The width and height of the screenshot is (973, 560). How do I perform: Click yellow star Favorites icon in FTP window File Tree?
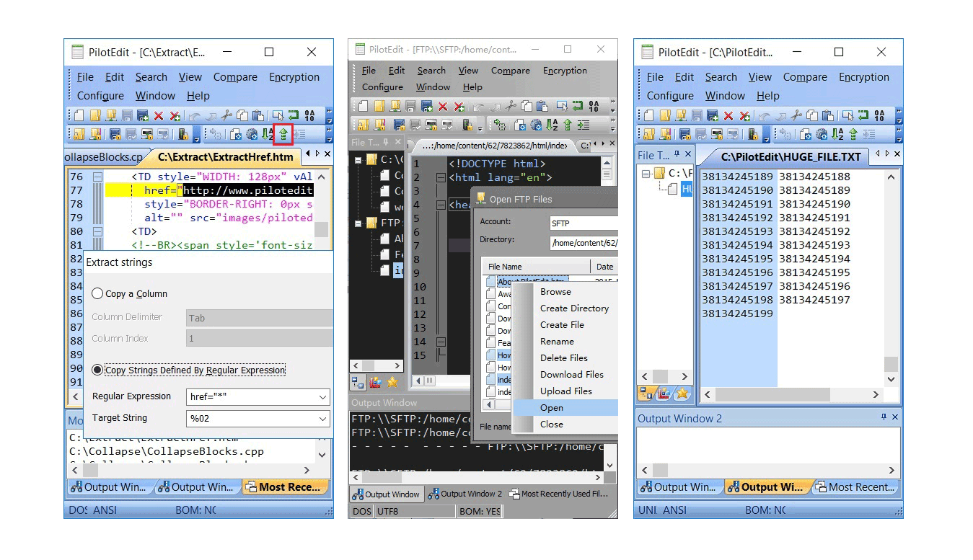(x=392, y=383)
